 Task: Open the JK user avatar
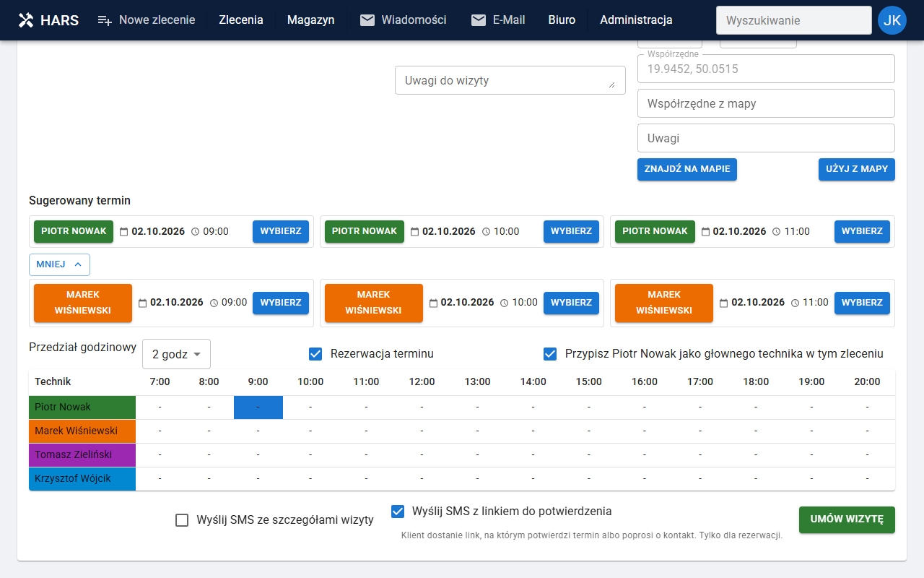(x=892, y=20)
